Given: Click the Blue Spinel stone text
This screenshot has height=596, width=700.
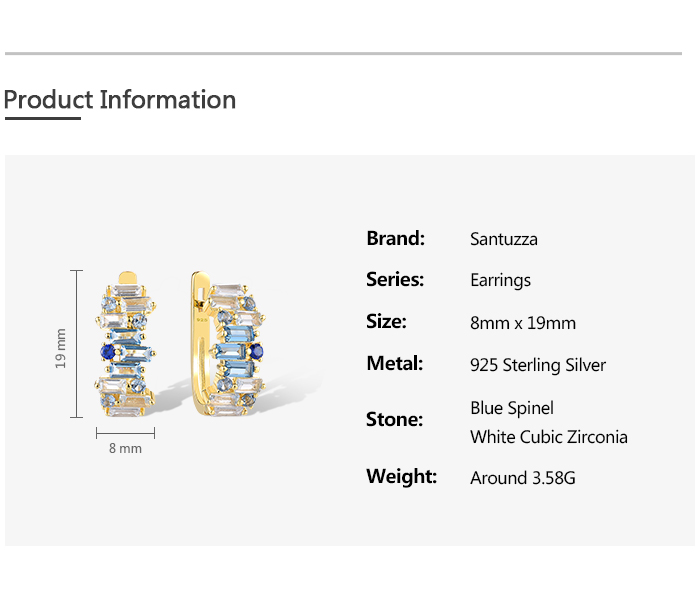Looking at the screenshot, I should coord(512,408).
